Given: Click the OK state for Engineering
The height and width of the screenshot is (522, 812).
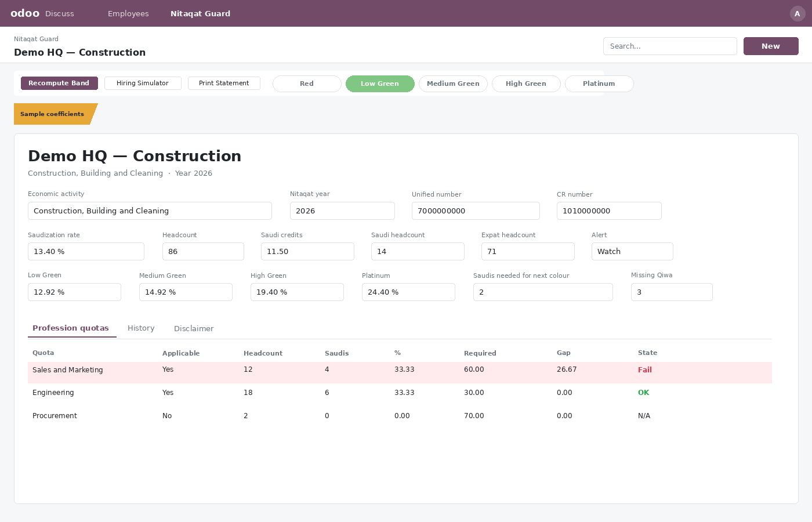Looking at the screenshot, I should tap(644, 393).
